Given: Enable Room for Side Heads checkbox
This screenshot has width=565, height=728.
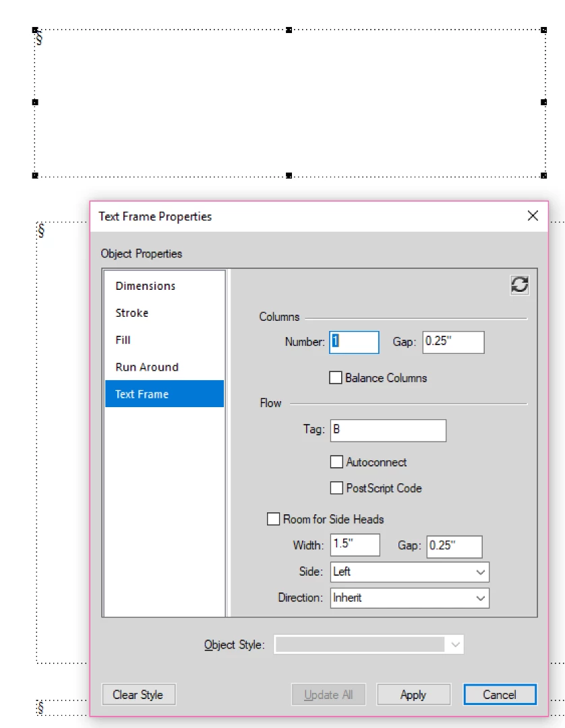Looking at the screenshot, I should 274,518.
